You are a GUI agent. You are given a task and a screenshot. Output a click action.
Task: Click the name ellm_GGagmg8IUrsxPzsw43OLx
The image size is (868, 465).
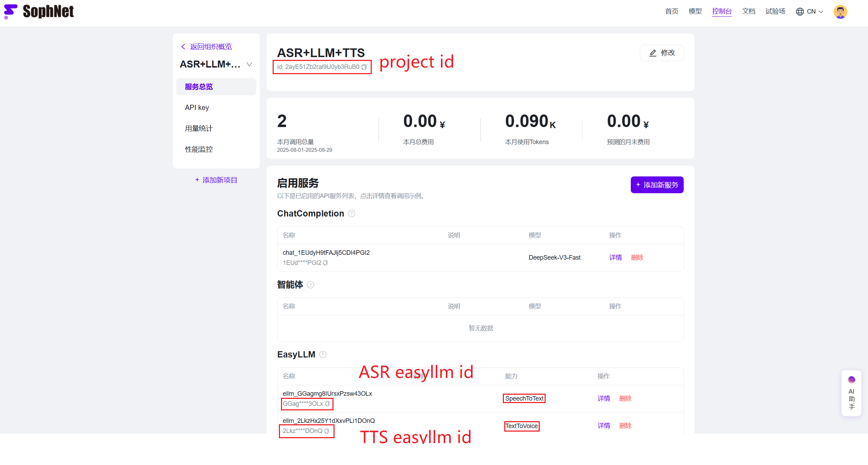(327, 394)
